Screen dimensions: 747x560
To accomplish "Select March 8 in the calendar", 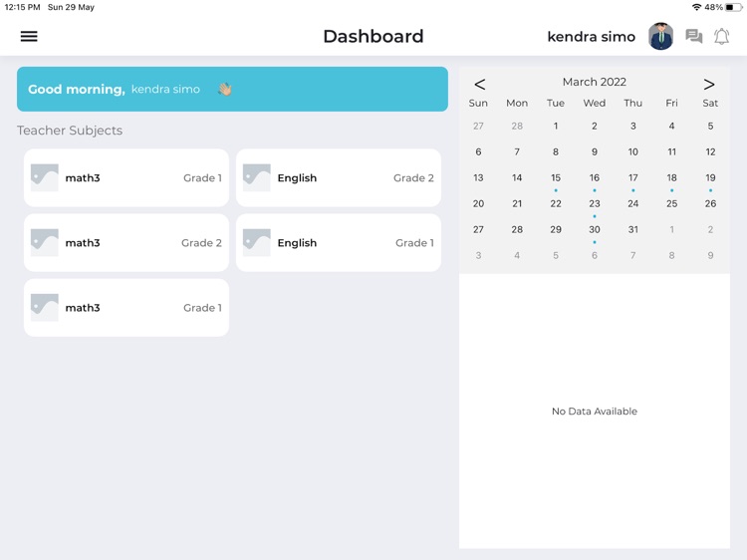I will pyautogui.click(x=556, y=151).
